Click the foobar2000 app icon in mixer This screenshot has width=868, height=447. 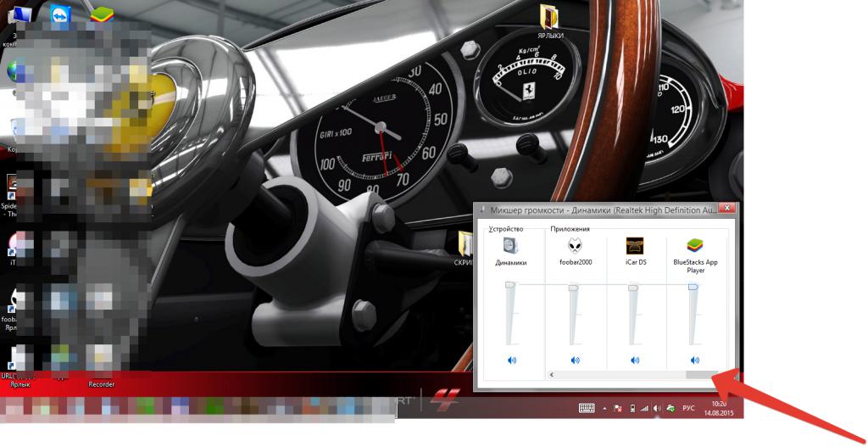pyautogui.click(x=576, y=246)
